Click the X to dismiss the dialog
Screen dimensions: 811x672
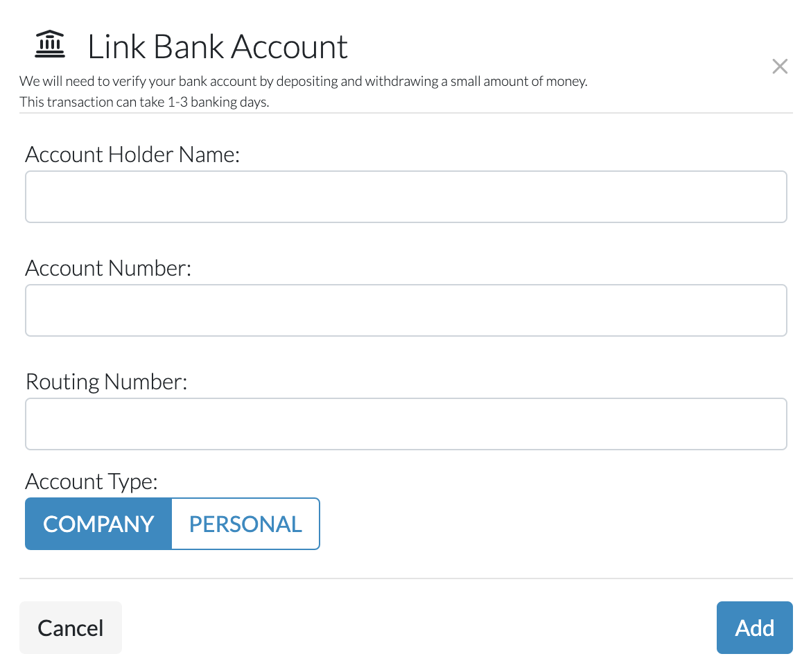click(779, 66)
